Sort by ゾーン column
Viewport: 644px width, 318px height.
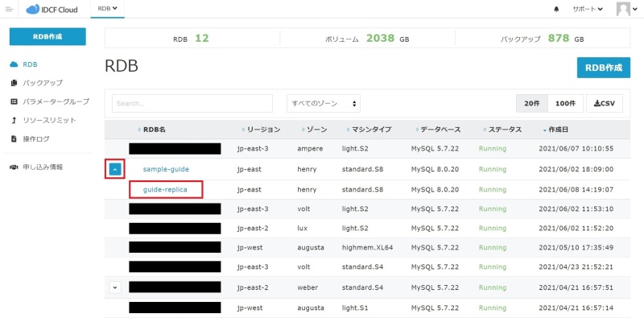click(x=314, y=130)
